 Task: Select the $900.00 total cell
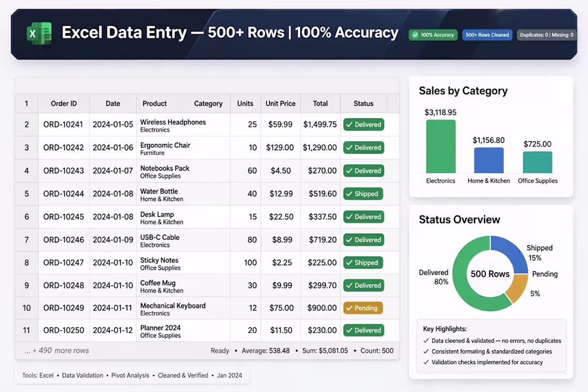[x=322, y=308]
